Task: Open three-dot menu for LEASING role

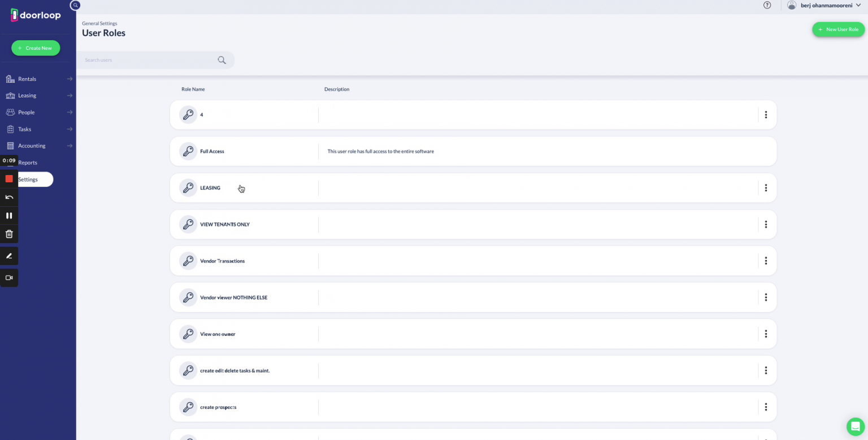Action: (766, 188)
